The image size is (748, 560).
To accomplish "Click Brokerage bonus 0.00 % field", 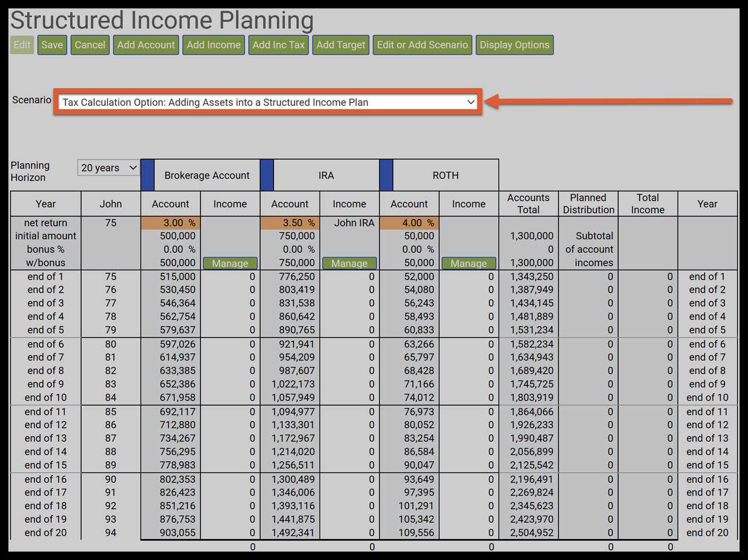I will [179, 249].
